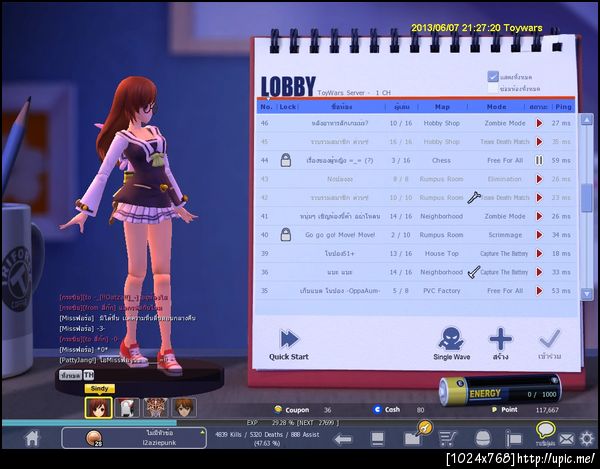Image resolution: width=600 pixels, height=469 pixels.
Task: Click the play status icon for room 35
Action: click(x=539, y=291)
